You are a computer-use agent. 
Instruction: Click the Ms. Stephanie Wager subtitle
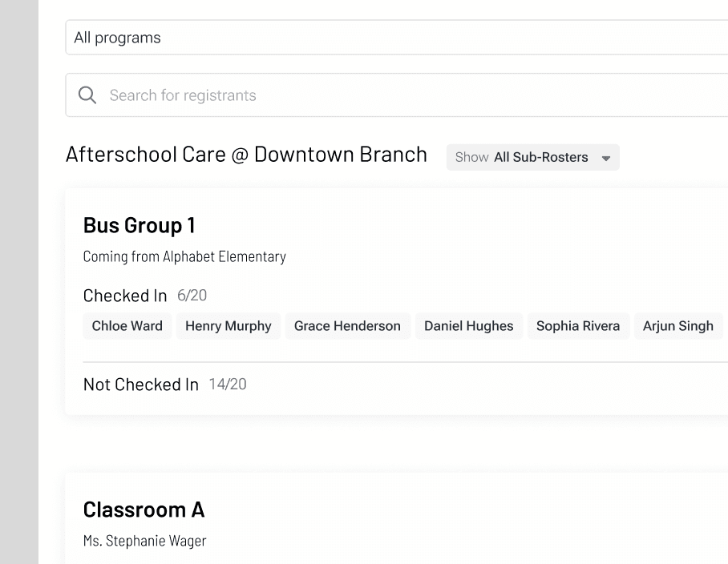pos(144,541)
